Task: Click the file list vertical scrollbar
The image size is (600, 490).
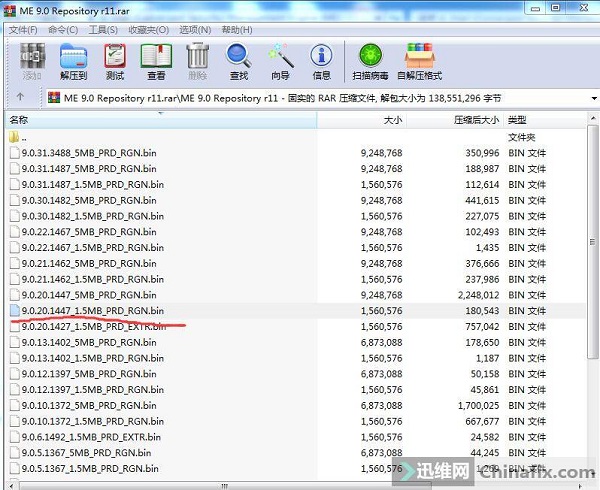Action: tap(591, 300)
